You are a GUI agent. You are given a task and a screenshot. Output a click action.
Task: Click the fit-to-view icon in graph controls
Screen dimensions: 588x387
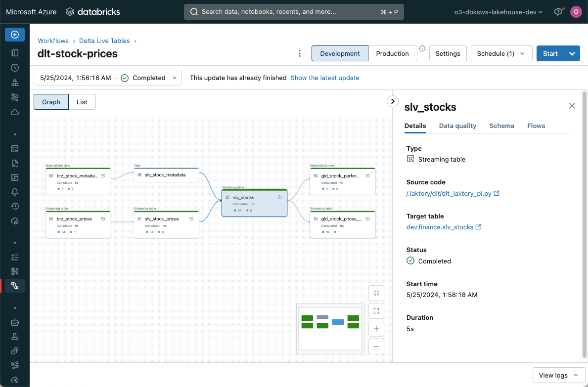[376, 311]
